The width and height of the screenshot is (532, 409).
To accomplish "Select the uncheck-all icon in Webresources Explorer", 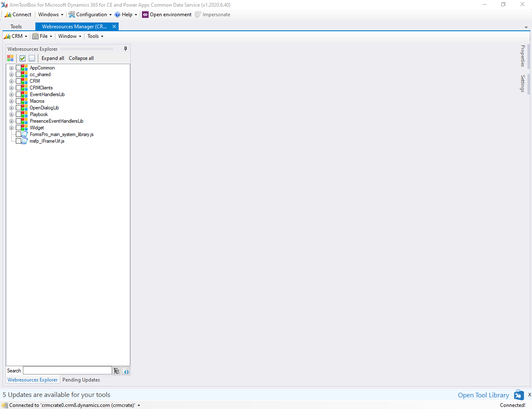I will tap(32, 58).
